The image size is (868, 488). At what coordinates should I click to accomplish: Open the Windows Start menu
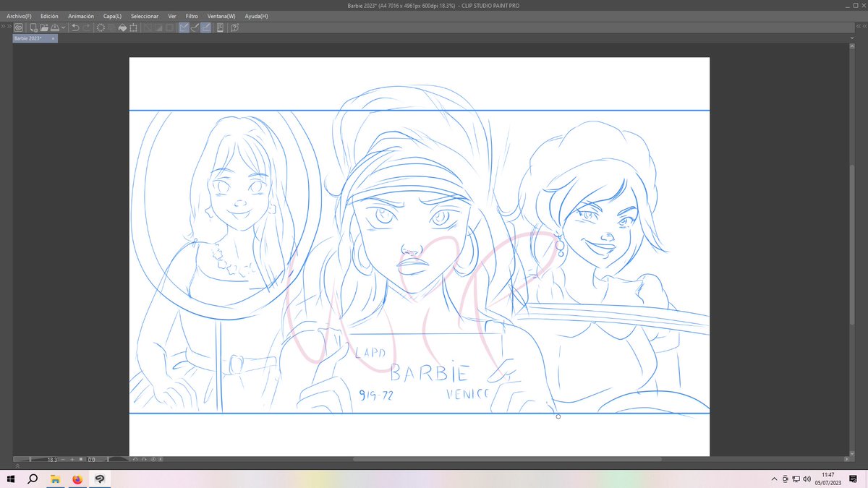coord(9,479)
